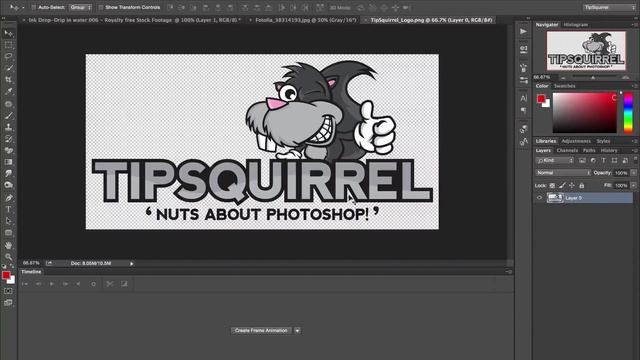Open the Paths tab
640x360 pixels.
pyautogui.click(x=589, y=151)
